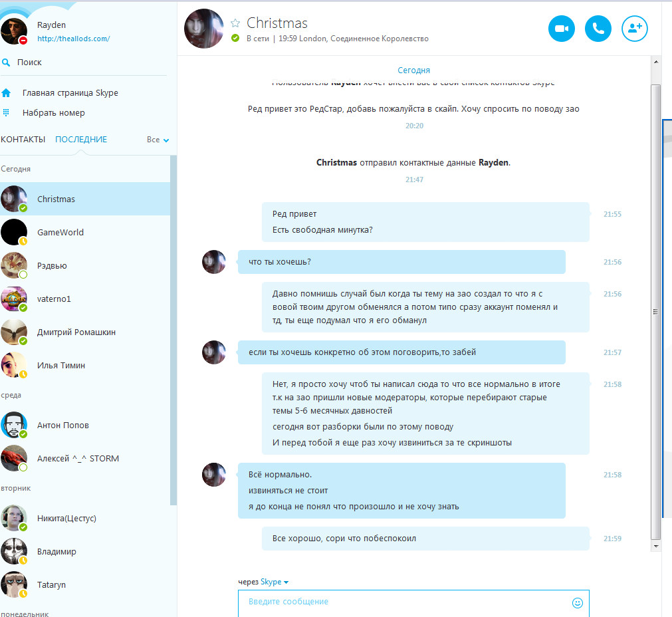The image size is (672, 617).
Task: Click the search magnifier icon
Action: 6,62
